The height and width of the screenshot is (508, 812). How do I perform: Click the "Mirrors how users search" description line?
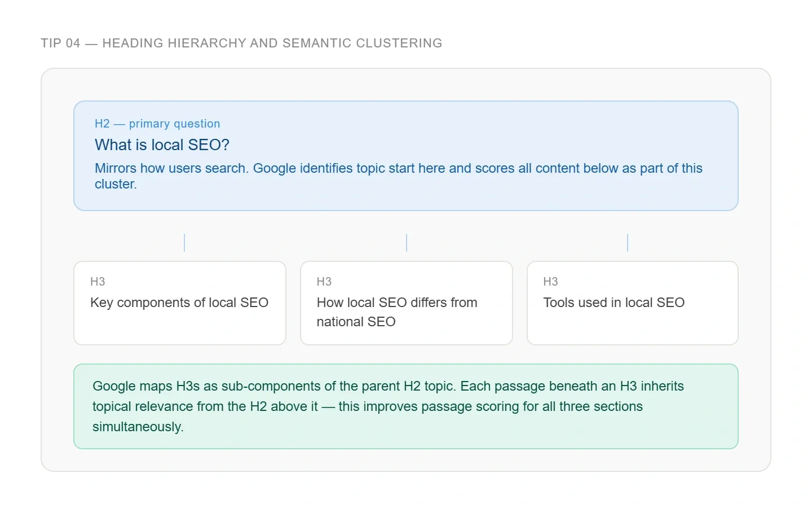(171, 168)
